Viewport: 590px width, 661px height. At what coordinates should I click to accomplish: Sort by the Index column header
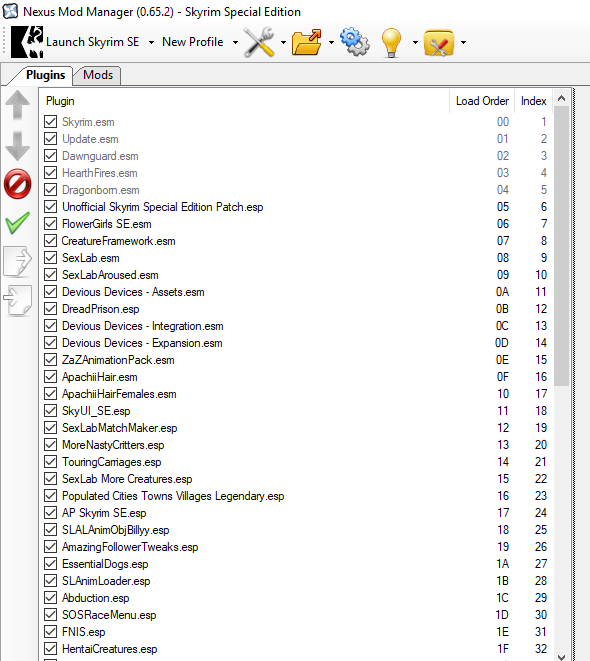533,101
